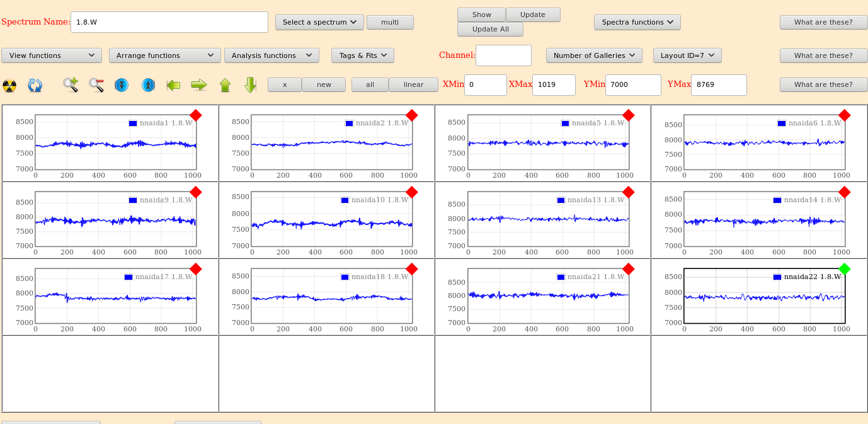Toggle the red diamond on nnaida5 plot
Screen dimensions: 868x424
[x=628, y=115]
